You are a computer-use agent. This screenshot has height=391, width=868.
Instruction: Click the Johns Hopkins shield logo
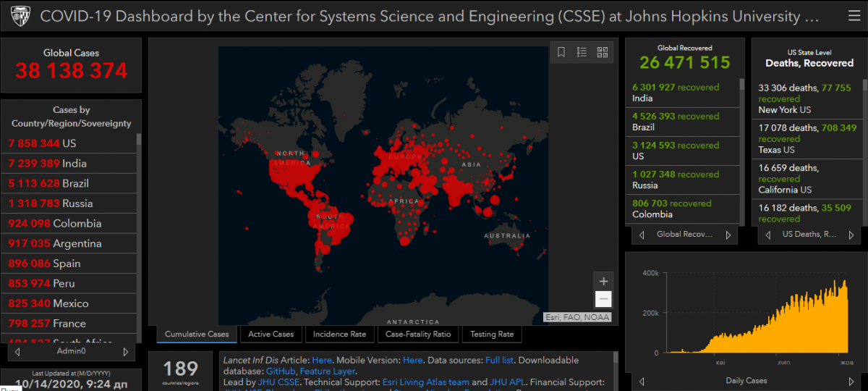pos(20,16)
